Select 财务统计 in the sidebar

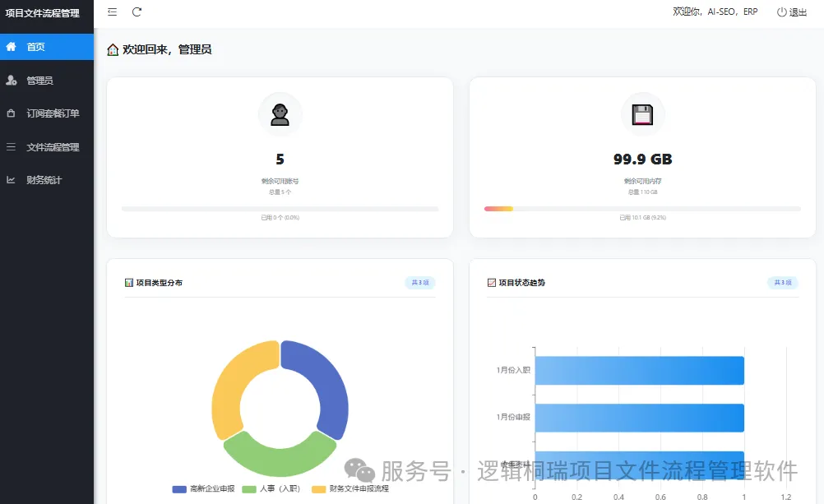click(47, 180)
